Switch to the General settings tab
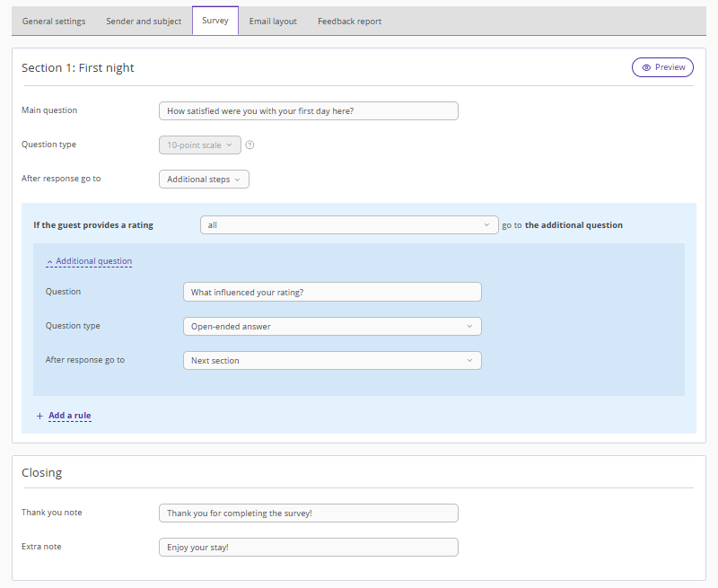The width and height of the screenshot is (718, 588). (x=54, y=22)
